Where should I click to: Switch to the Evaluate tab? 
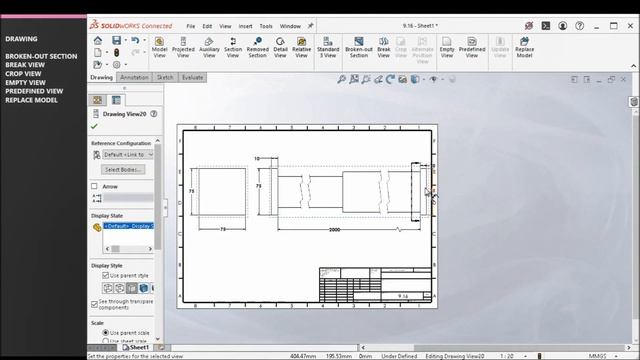pos(192,77)
